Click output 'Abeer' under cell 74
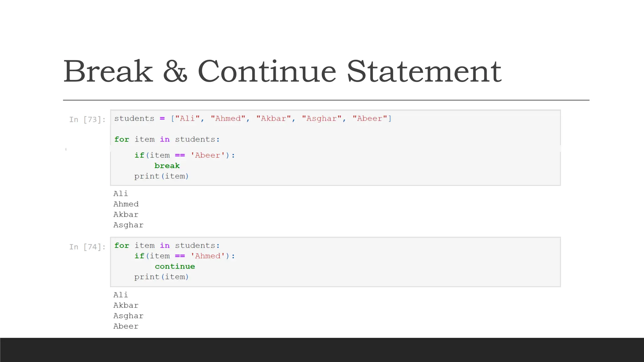 pos(126,326)
